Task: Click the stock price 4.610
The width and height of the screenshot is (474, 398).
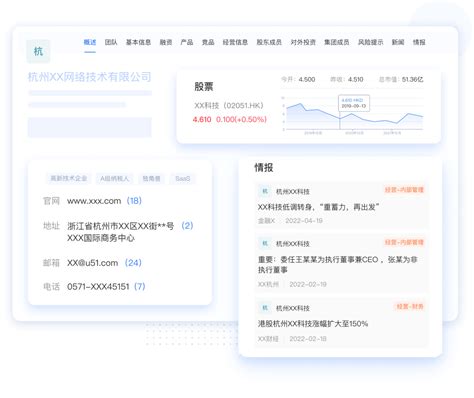Action: [x=202, y=119]
